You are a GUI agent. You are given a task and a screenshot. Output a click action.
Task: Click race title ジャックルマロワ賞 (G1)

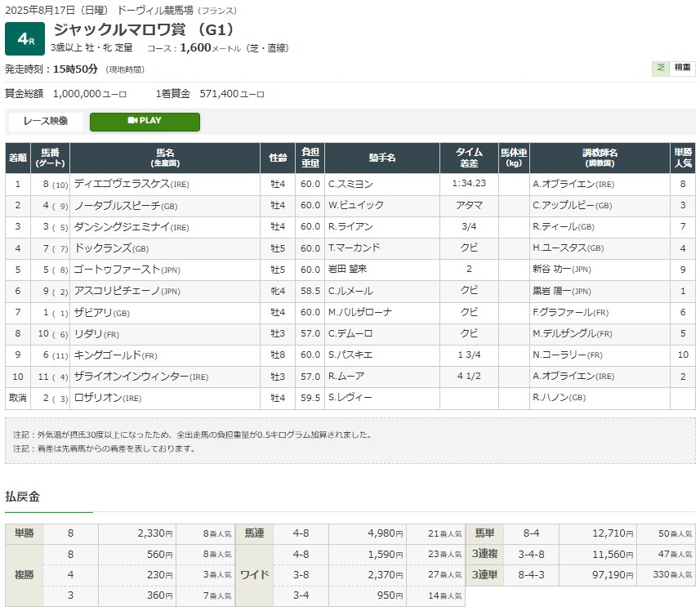145,29
